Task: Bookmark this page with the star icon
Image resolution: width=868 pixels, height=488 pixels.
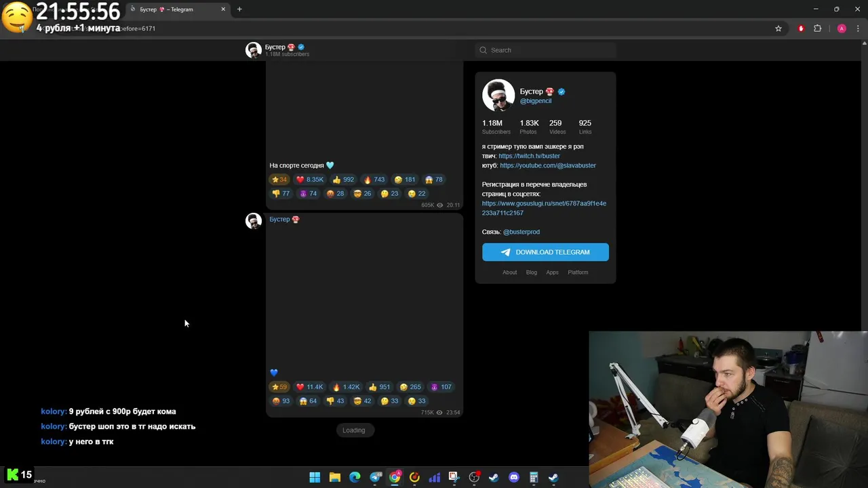Action: pyautogui.click(x=778, y=28)
